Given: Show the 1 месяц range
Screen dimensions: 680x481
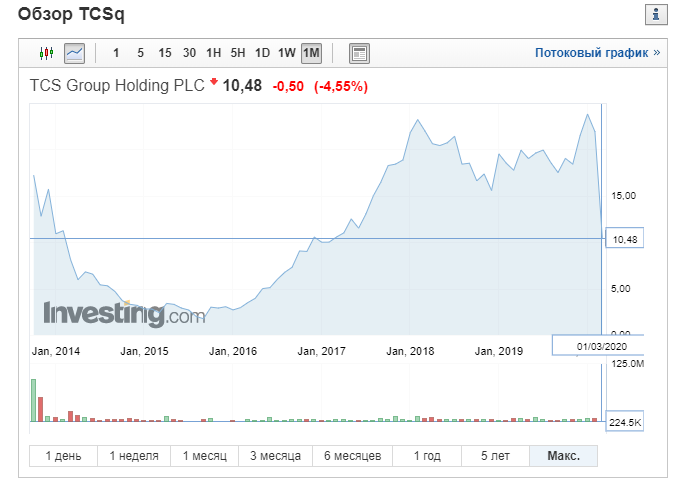Looking at the screenshot, I should (x=205, y=456).
